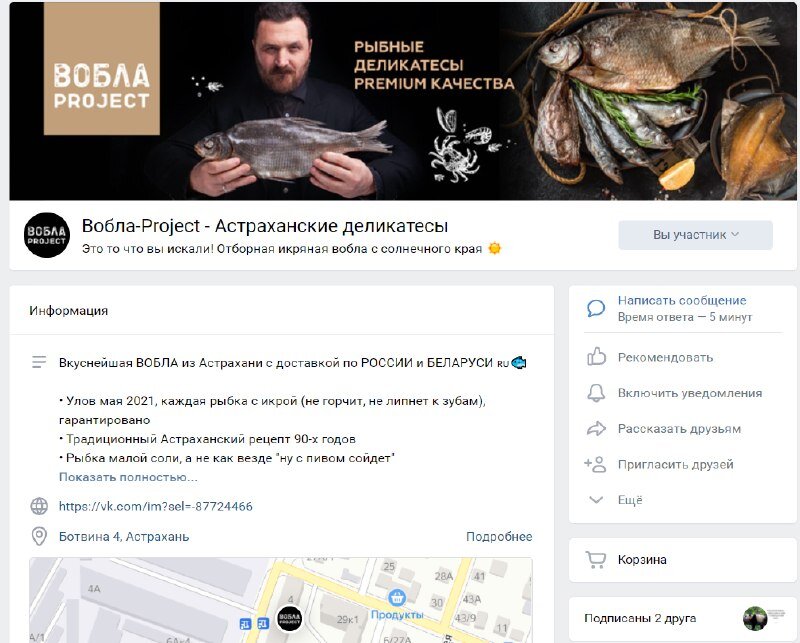Click Подробнее next to address
Image resolution: width=800 pixels, height=643 pixels.
pos(499,536)
